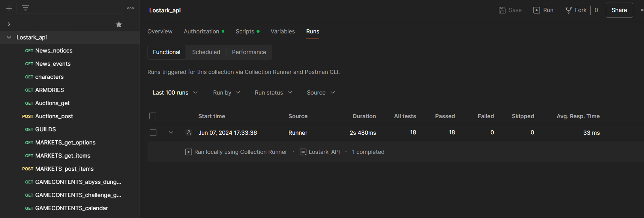Click the plus icon to create new collection
Screen dimensions: 644x218
pyautogui.click(x=9, y=8)
